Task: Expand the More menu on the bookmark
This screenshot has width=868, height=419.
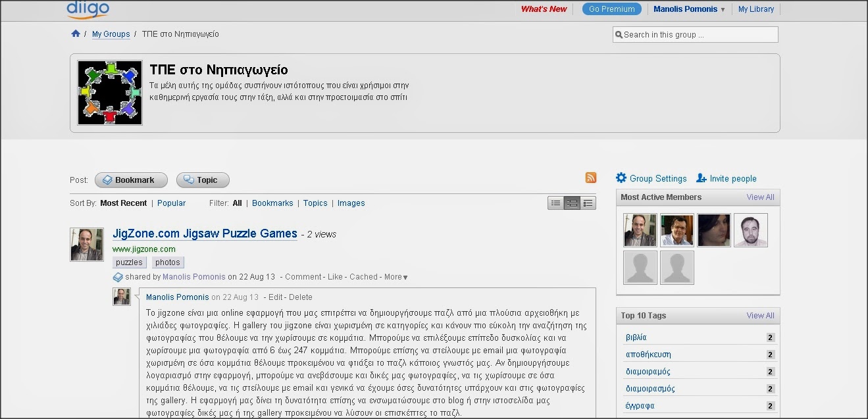Action: (396, 277)
